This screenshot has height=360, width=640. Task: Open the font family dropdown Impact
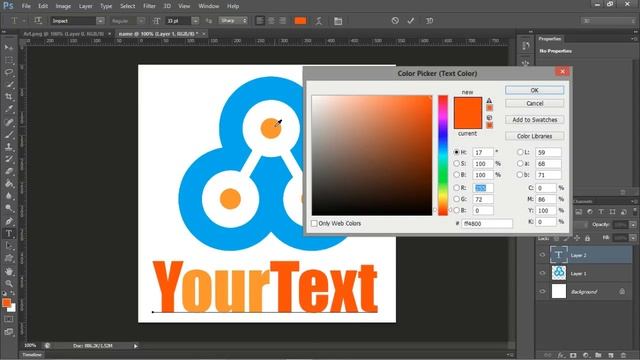coord(100,21)
